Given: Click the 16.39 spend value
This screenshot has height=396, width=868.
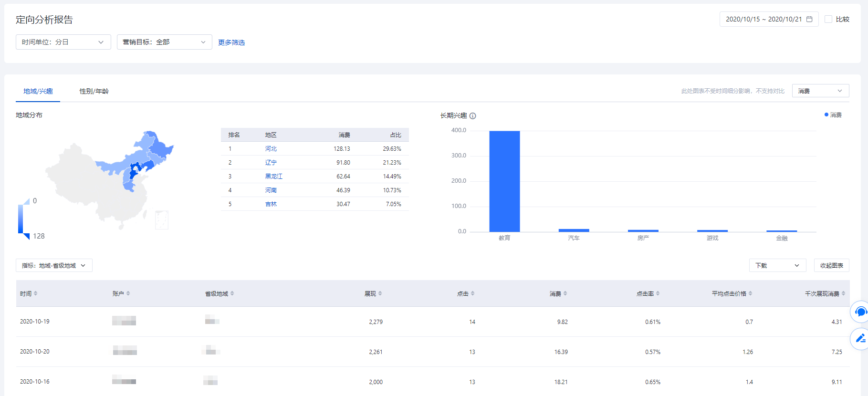Looking at the screenshot, I should (561, 352).
